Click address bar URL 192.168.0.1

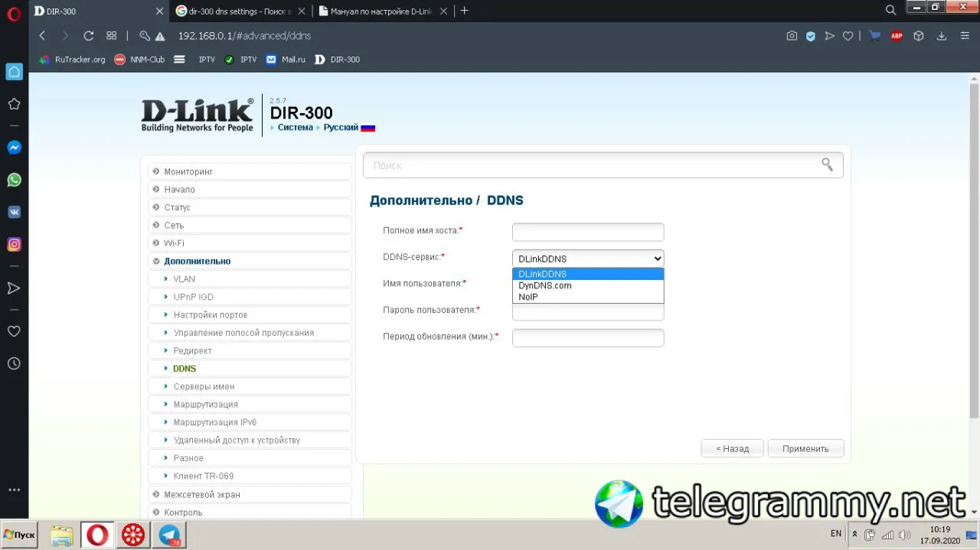coord(244,36)
